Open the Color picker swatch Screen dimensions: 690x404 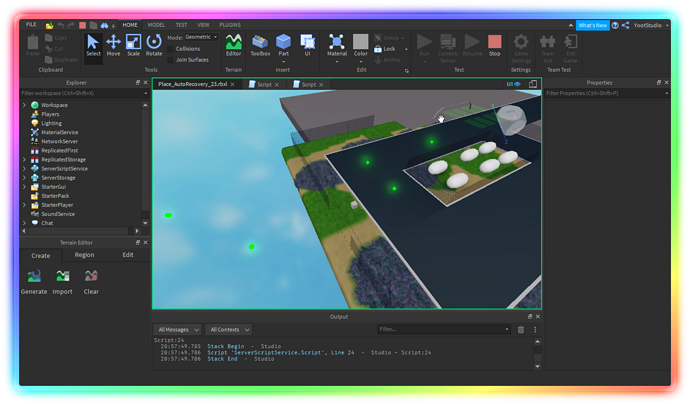click(x=360, y=42)
